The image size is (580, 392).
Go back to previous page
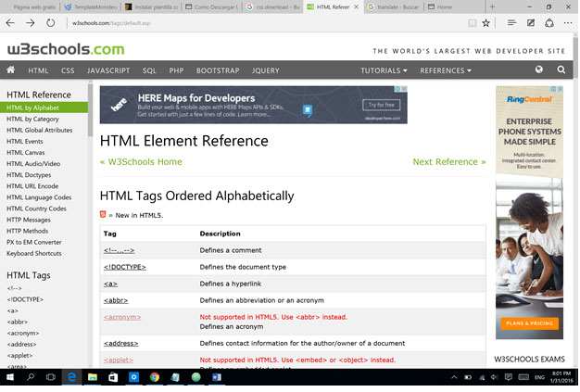(10, 23)
